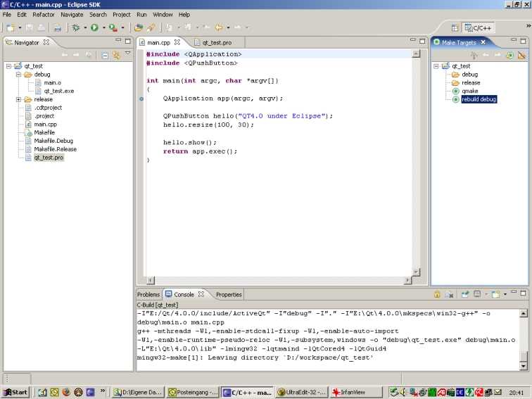This screenshot has height=399, width=532.
Task: Select the C/C++ perspective button
Action: tap(478, 28)
